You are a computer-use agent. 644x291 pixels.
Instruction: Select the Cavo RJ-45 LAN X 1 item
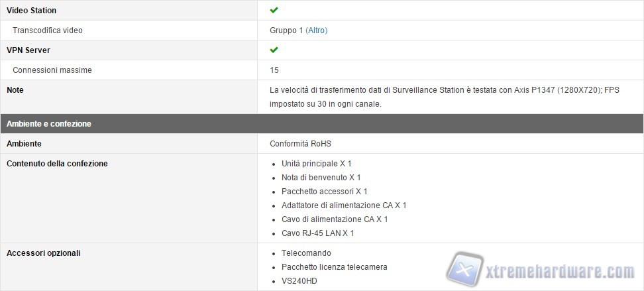point(317,233)
